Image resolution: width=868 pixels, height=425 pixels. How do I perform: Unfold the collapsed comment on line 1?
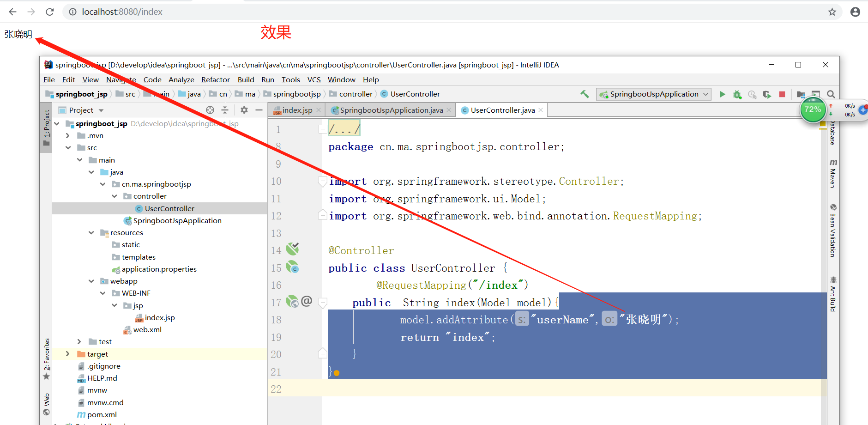pyautogui.click(x=323, y=129)
